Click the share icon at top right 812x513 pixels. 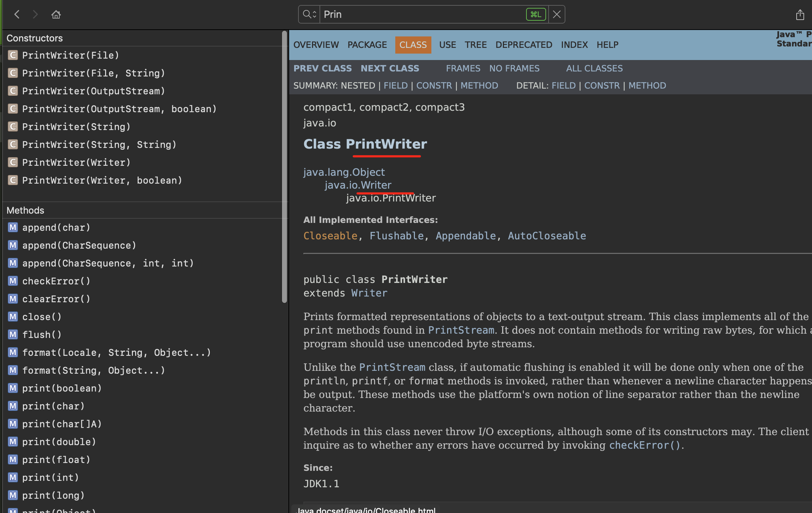pyautogui.click(x=800, y=15)
